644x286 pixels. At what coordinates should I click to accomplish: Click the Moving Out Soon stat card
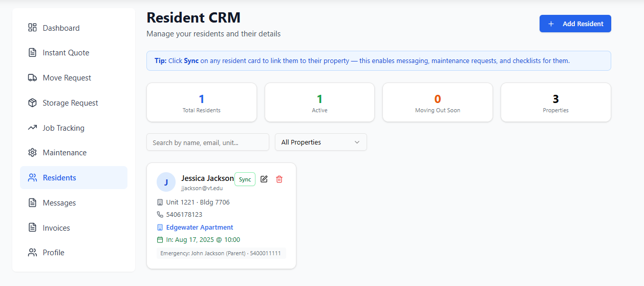point(438,103)
